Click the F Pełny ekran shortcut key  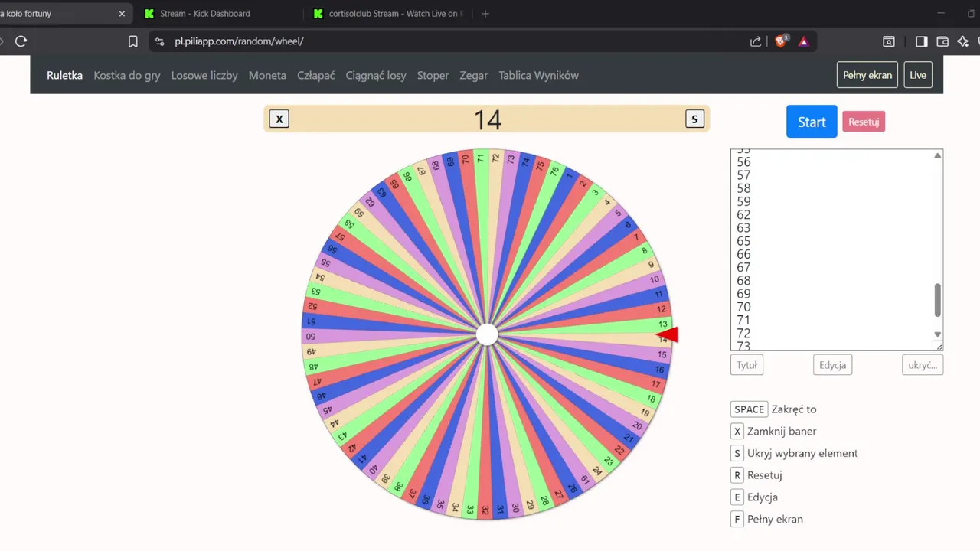coord(737,519)
